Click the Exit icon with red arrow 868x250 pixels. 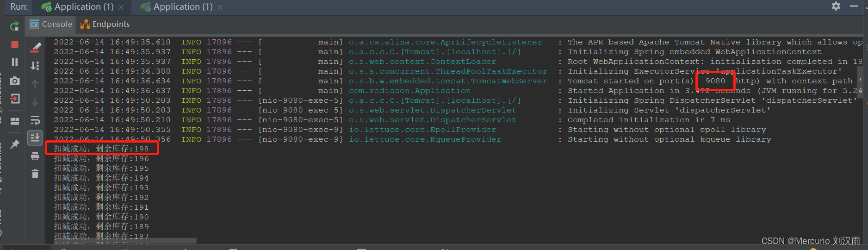click(x=15, y=99)
